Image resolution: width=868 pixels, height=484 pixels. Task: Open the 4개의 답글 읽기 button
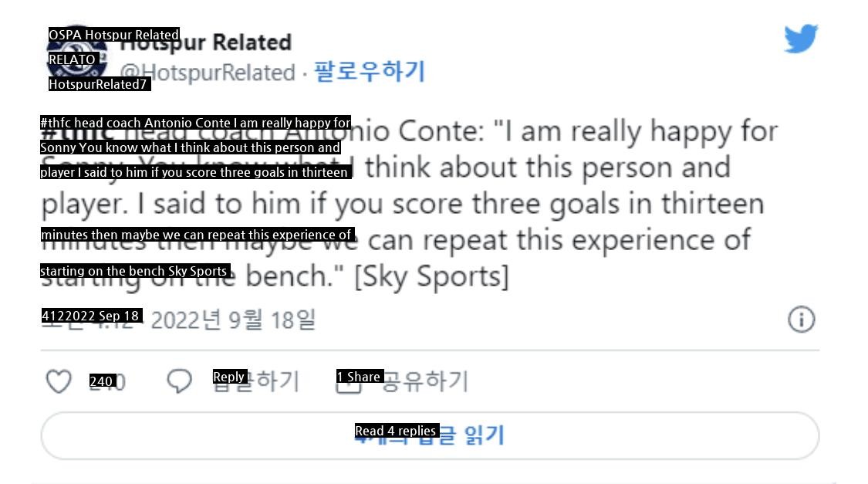click(429, 435)
